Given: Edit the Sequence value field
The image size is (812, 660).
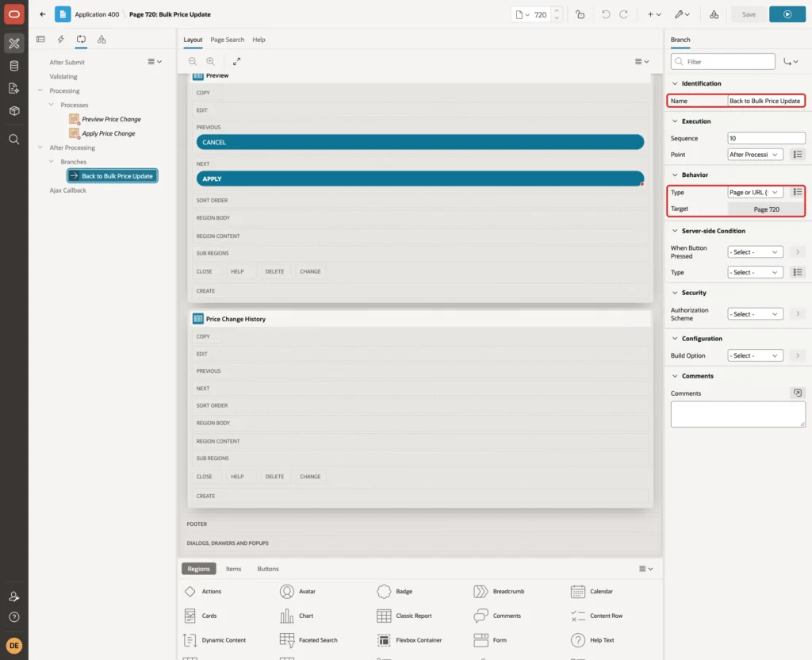Looking at the screenshot, I should (x=767, y=138).
